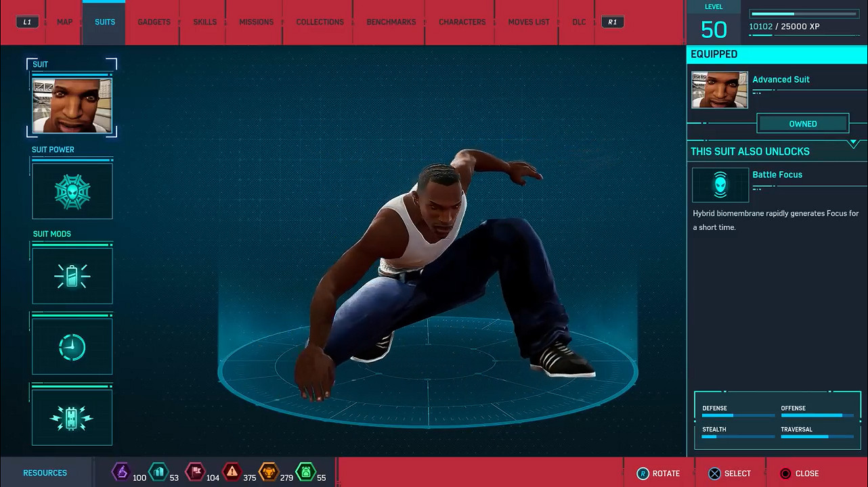This screenshot has height=487, width=868.
Task: Click the purple research token icon
Action: pos(121,471)
